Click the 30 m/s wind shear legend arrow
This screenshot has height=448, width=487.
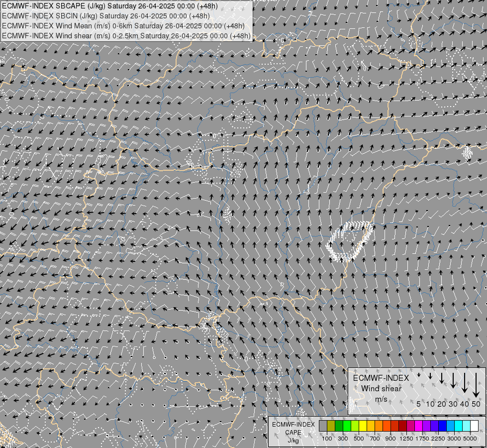[x=453, y=380]
